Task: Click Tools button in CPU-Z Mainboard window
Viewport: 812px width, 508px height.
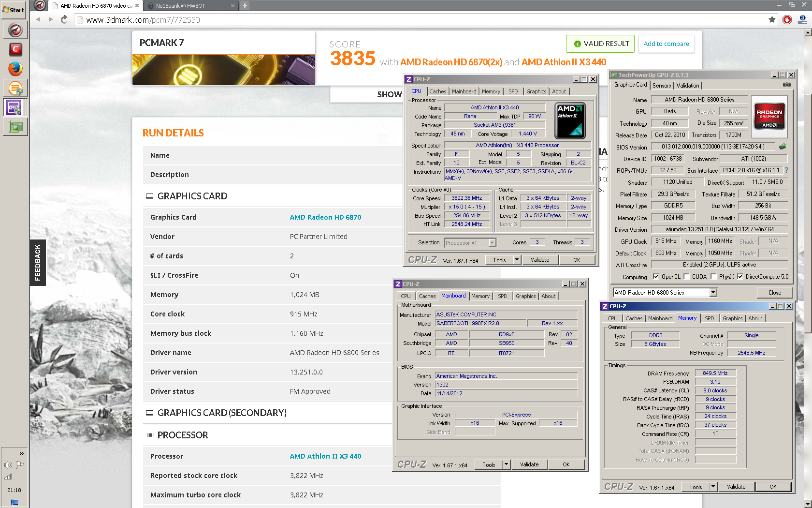Action: point(489,464)
